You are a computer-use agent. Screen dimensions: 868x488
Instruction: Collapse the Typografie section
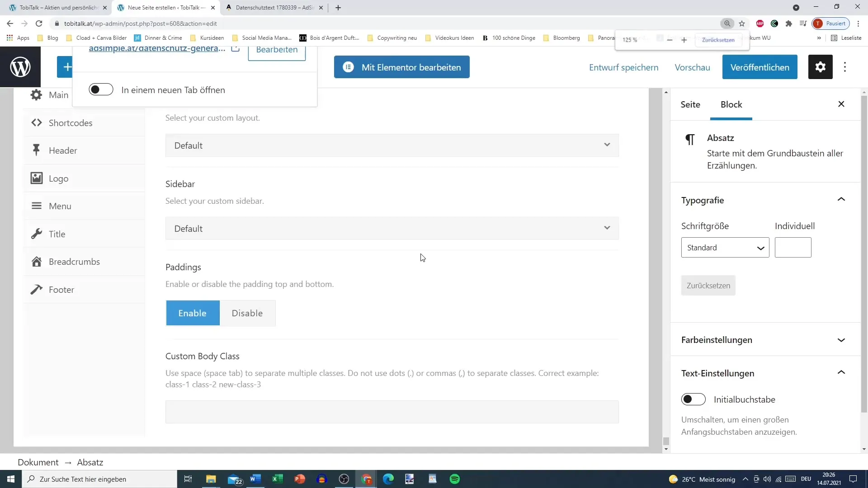(841, 200)
